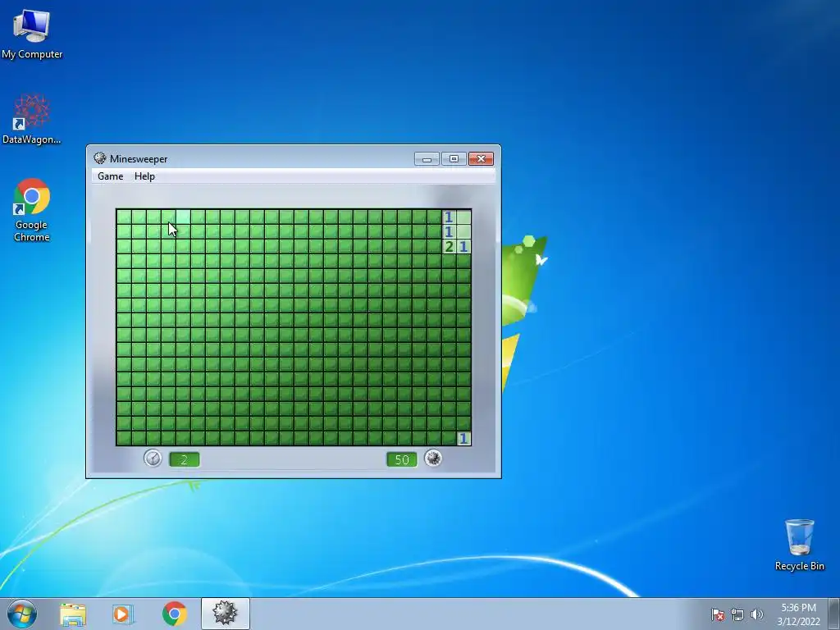Open the Windows Start menu
Viewport: 840px width, 630px height.
(x=22, y=614)
